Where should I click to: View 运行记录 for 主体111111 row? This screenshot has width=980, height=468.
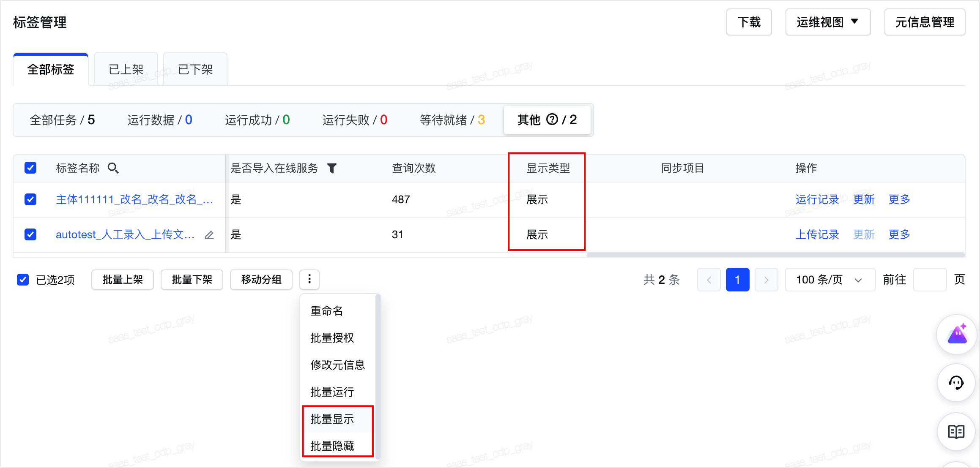coord(817,199)
